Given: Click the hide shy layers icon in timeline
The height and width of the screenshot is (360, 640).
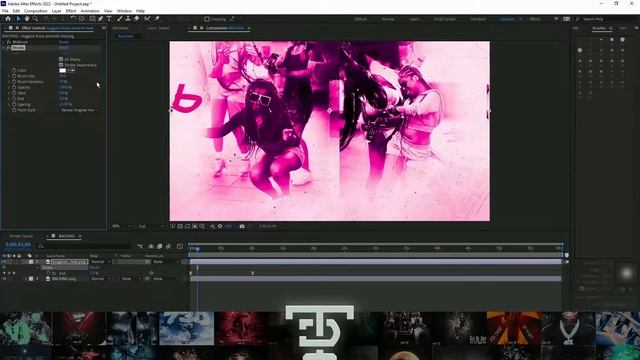Looking at the screenshot, I should (151, 246).
